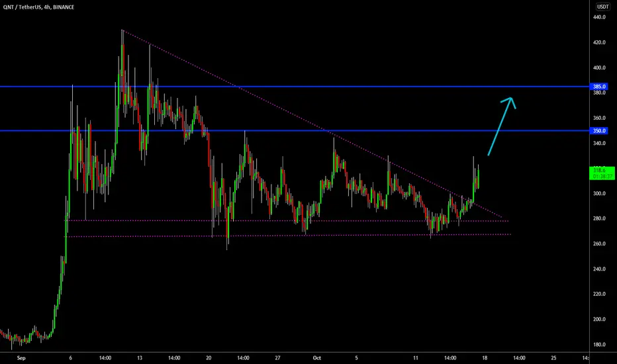
Task: Click the 360.0 price axis label
Action: tap(599, 118)
